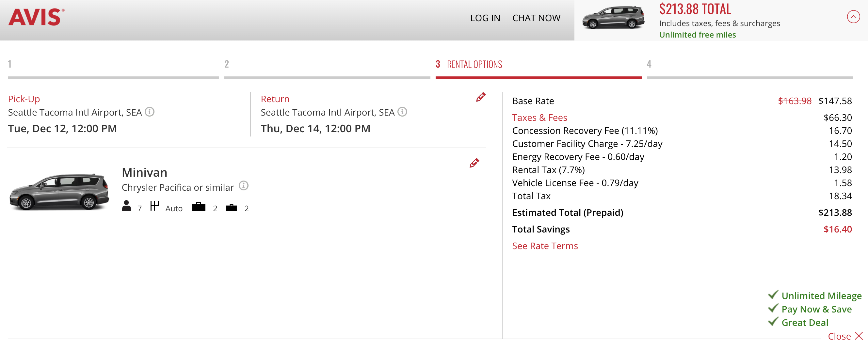The height and width of the screenshot is (352, 868).
Task: Click the automatic transmission icon
Action: tap(154, 205)
